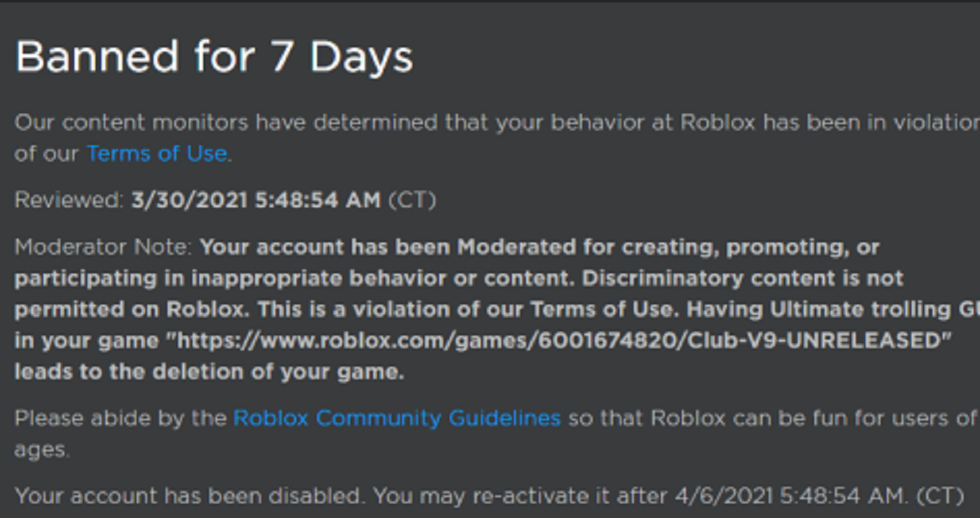Click the word "ages." below the guidelines line

tap(42, 450)
